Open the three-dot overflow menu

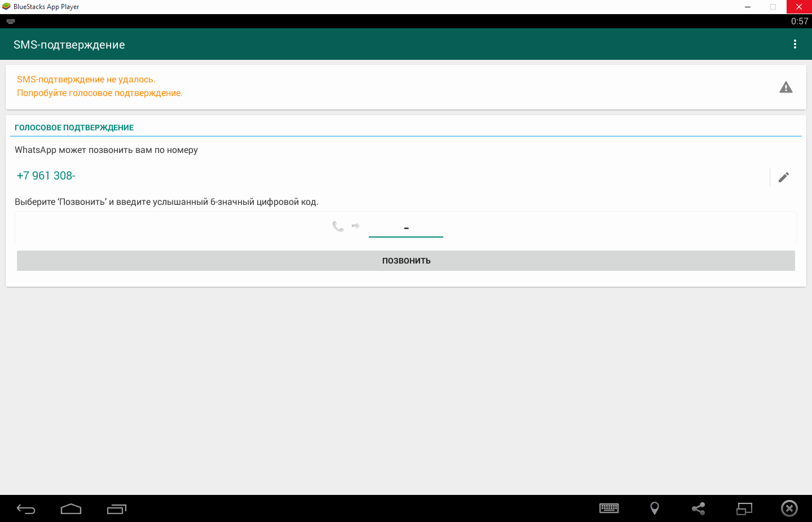[795, 44]
